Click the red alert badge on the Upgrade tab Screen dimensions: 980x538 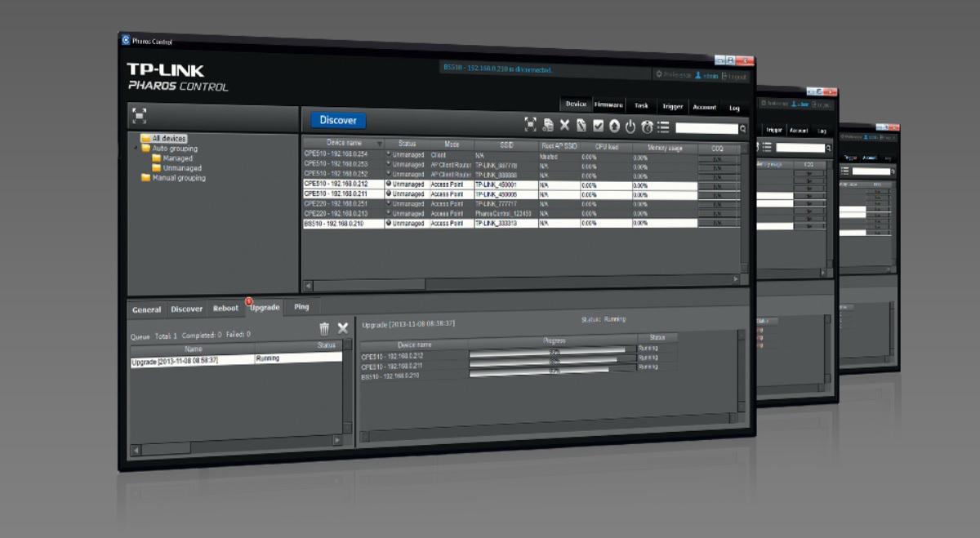coord(249,302)
